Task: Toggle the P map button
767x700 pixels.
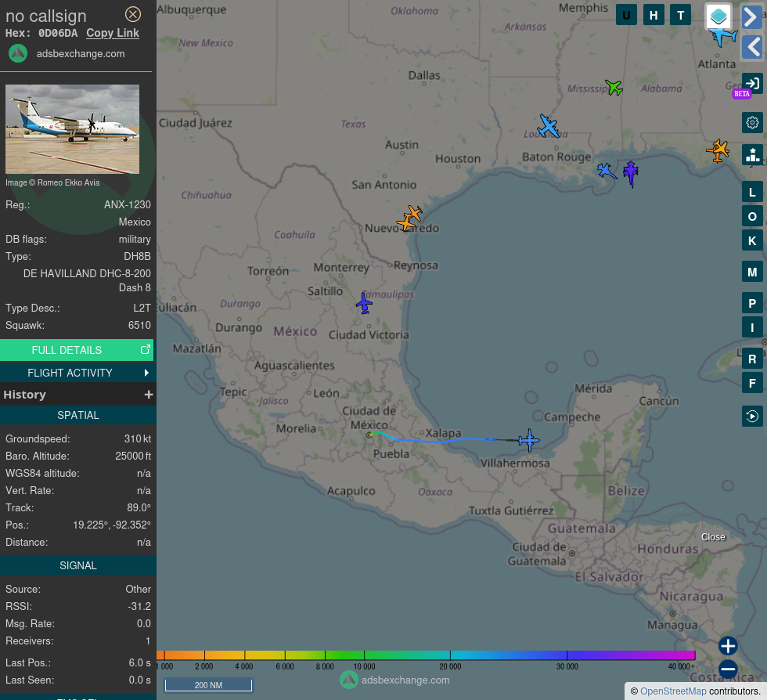Action: 752,303
